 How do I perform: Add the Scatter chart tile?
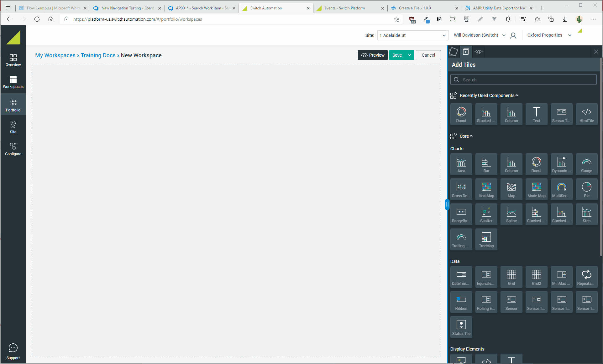coord(486,214)
